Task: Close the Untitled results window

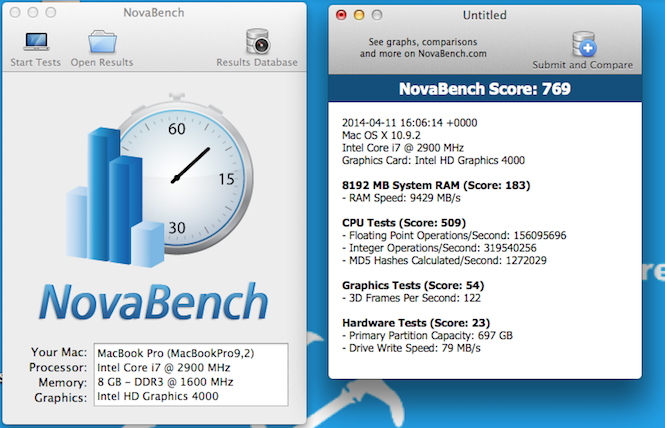Action: pos(342,16)
